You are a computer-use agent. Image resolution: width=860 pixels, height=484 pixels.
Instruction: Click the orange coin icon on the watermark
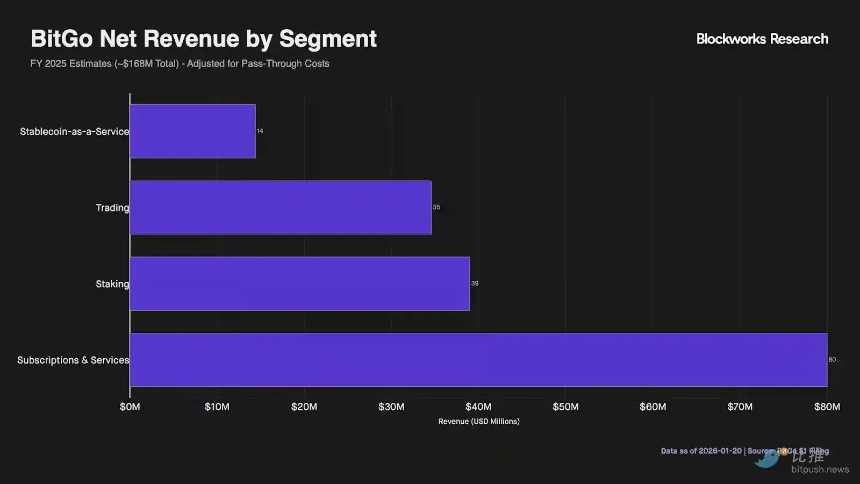785,451
